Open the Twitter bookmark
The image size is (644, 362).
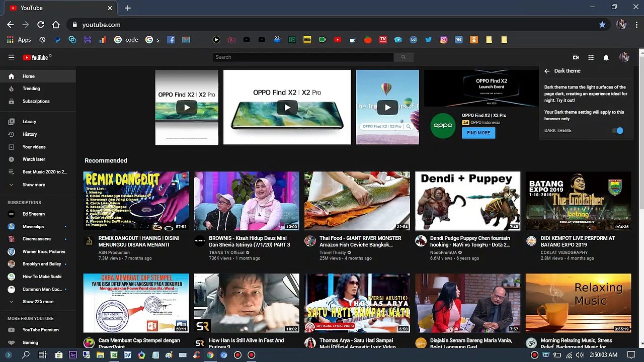click(428, 40)
